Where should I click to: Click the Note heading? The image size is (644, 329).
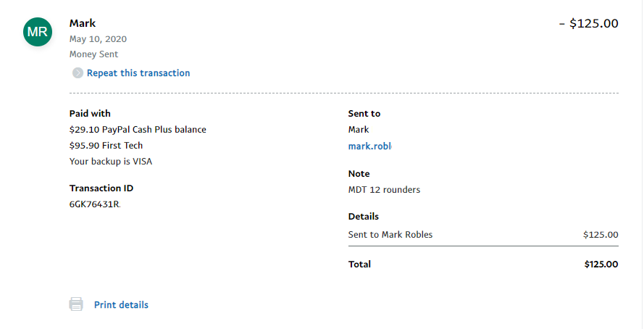(x=359, y=174)
